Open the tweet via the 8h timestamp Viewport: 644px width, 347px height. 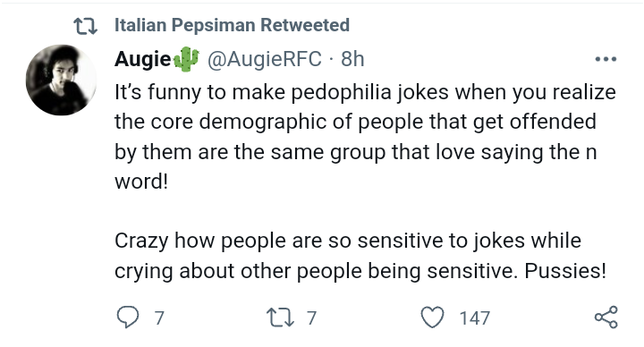352,59
